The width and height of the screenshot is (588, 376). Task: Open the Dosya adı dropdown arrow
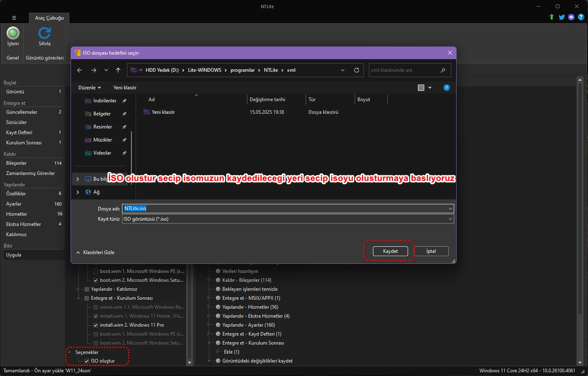tap(450, 209)
